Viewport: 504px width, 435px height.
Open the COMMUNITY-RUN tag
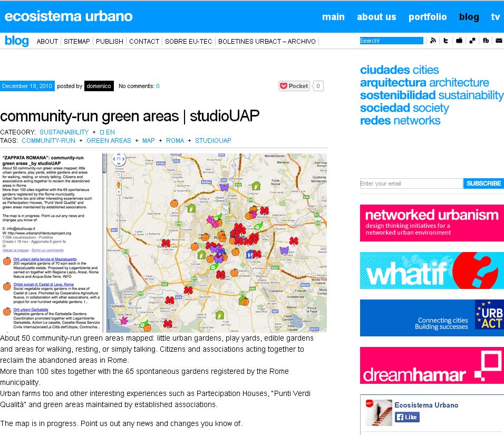tap(49, 140)
